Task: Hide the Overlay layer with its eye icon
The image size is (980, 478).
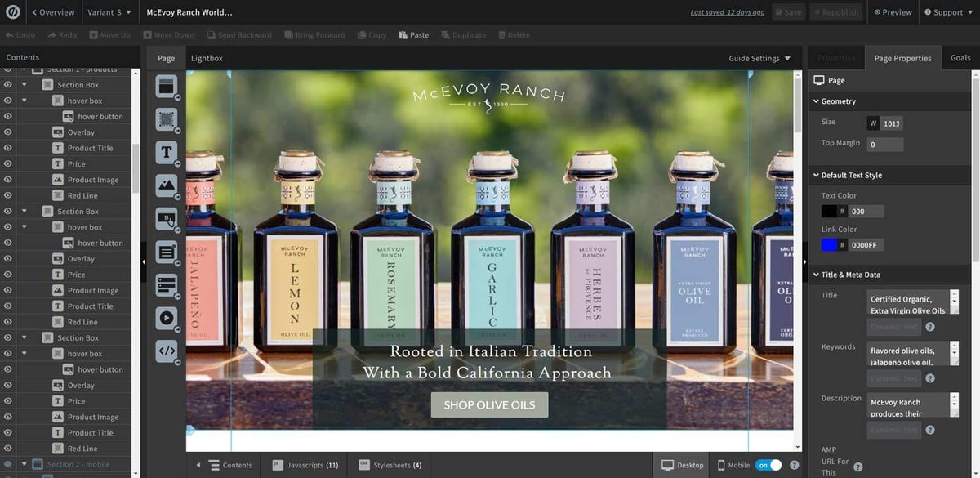Action: [8, 132]
